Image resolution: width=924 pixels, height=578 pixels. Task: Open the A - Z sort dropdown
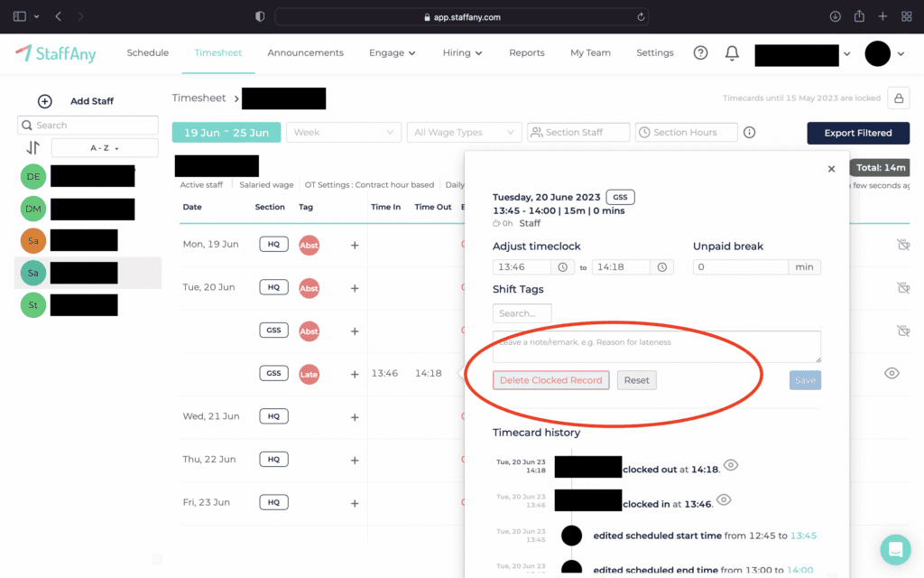tap(105, 148)
